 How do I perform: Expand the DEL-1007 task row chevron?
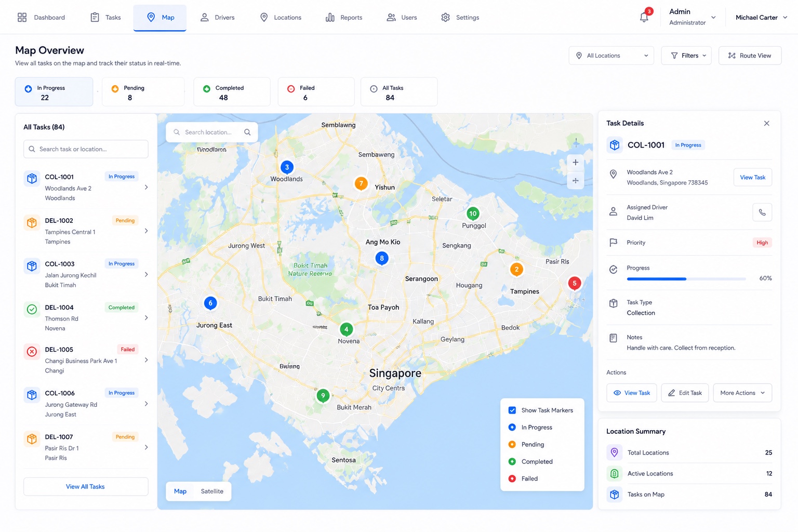146,447
